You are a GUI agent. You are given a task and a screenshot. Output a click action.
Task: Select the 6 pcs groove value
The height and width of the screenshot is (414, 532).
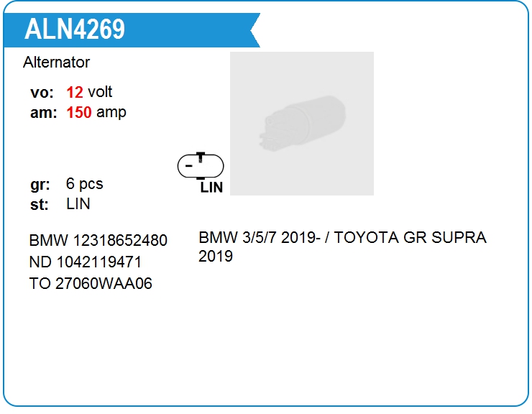(x=85, y=184)
